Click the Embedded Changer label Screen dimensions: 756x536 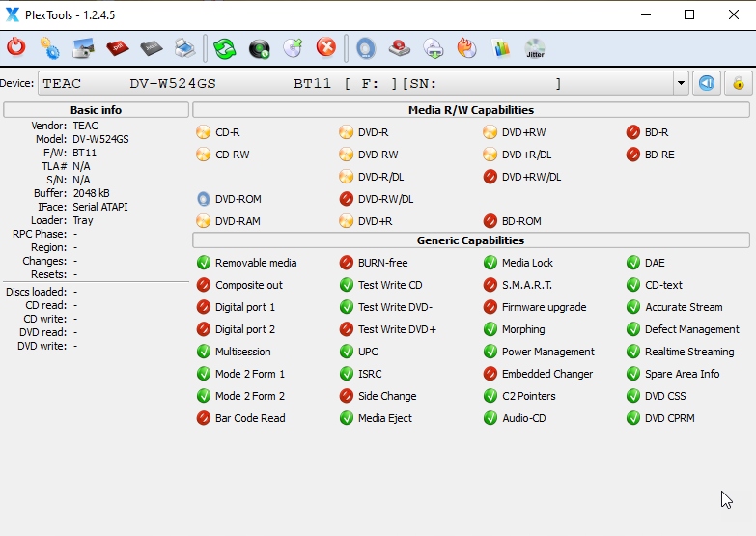pyautogui.click(x=547, y=374)
